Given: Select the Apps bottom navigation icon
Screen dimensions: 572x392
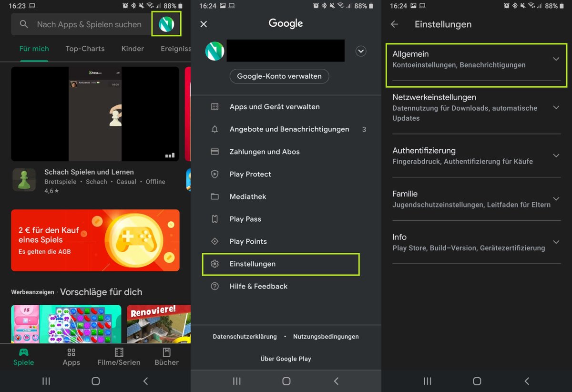Looking at the screenshot, I should (x=71, y=352).
